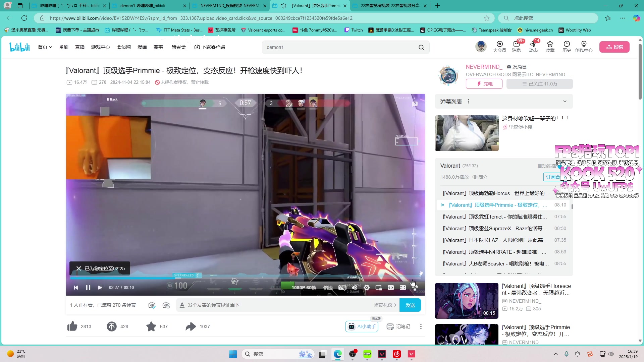Like the video with thumbs-up icon
This screenshot has height=362, width=644.
(72, 326)
